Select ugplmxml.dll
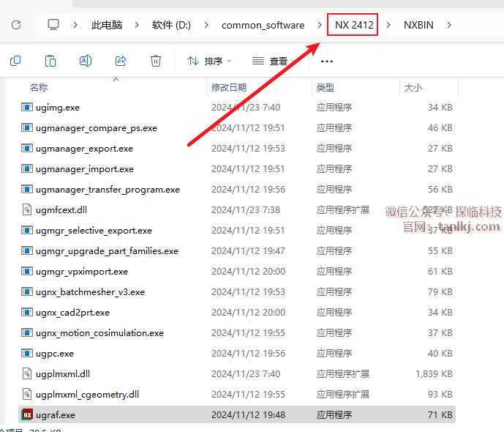This screenshot has width=504, height=432. (x=237, y=373)
